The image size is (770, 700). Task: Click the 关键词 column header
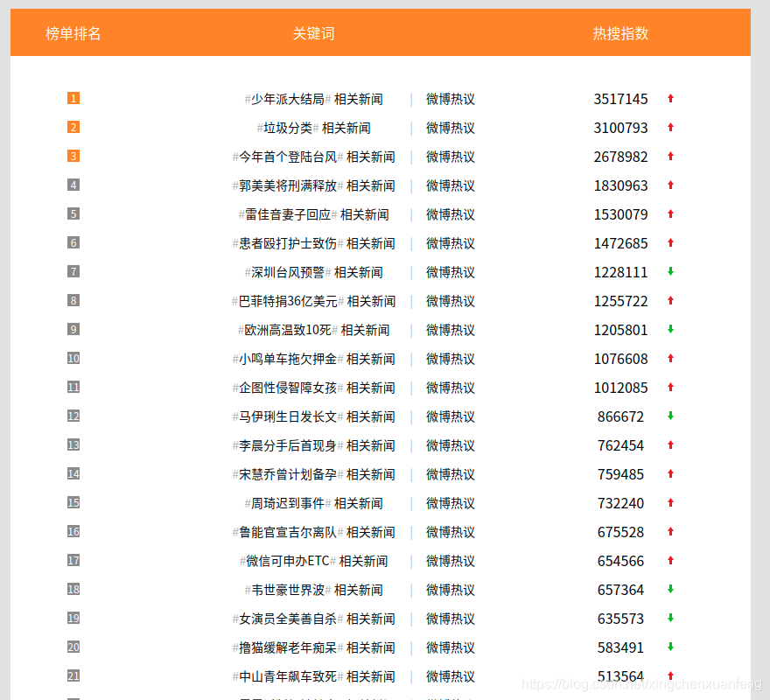coord(313,33)
